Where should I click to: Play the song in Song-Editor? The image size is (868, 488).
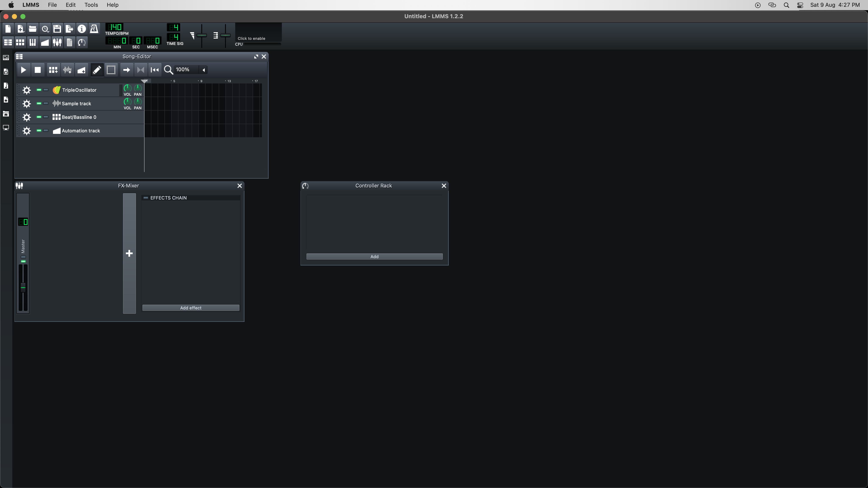pyautogui.click(x=23, y=70)
